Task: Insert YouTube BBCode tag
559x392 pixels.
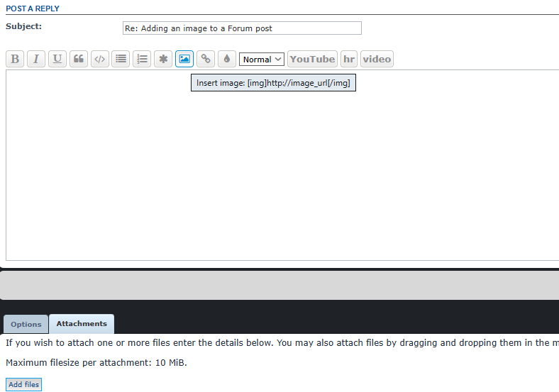Action: pos(312,59)
